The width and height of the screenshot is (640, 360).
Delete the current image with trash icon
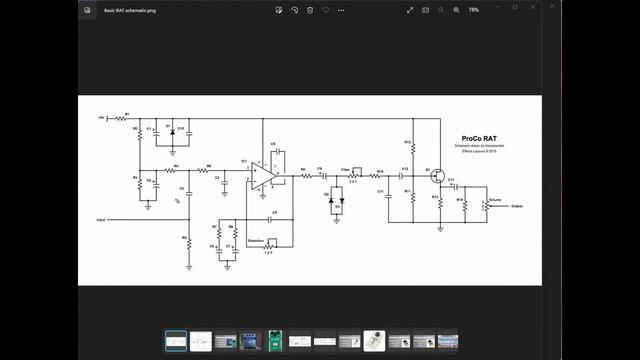point(310,10)
